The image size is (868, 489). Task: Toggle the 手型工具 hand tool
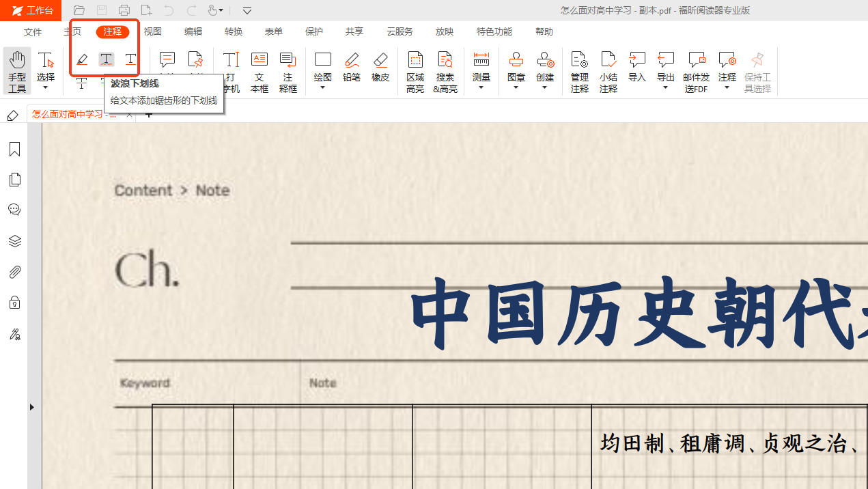tap(17, 71)
